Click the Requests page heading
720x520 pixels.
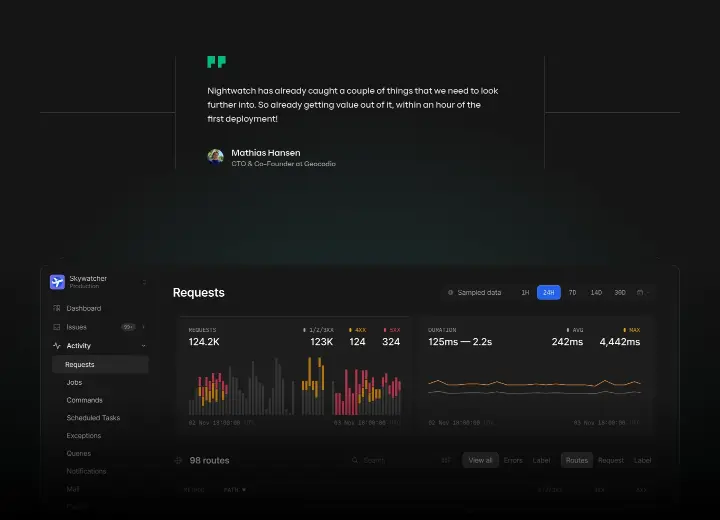(199, 293)
